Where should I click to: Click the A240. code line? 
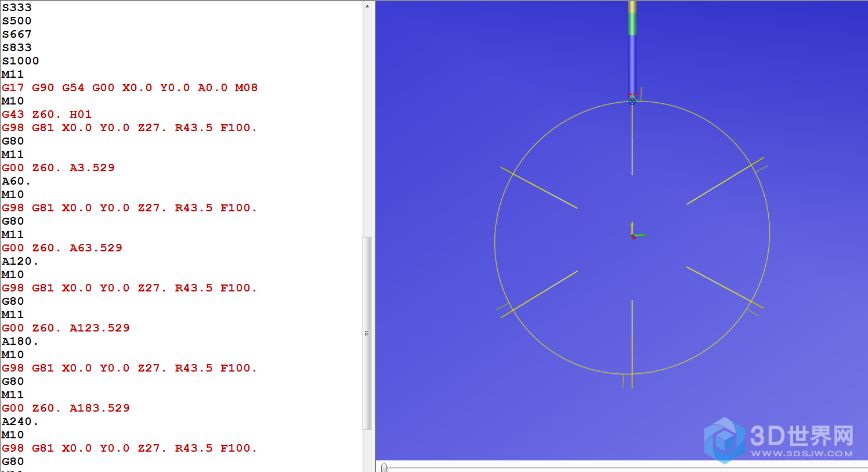[x=20, y=421]
